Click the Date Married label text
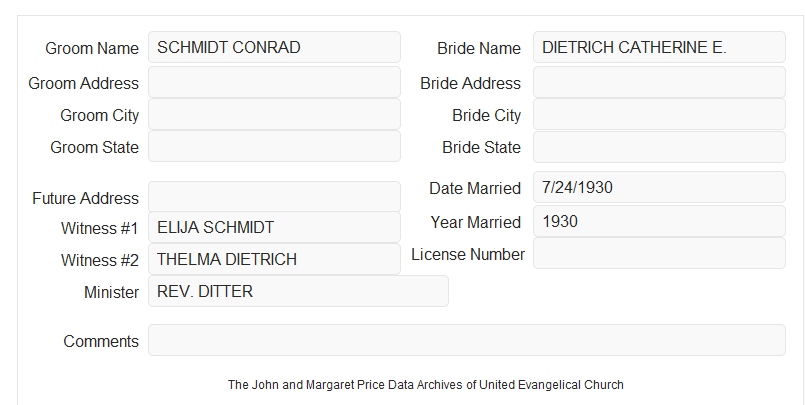Image resolution: width=805 pixels, height=405 pixels. click(x=475, y=188)
